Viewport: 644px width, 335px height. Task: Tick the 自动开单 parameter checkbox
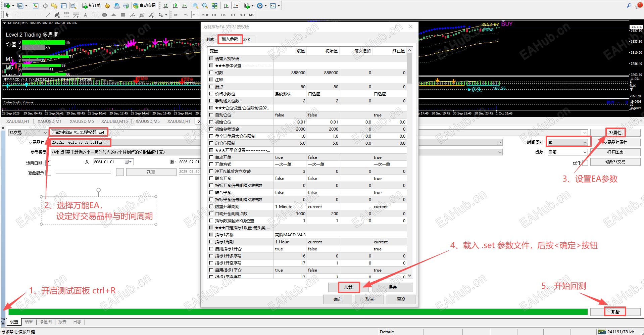pos(211,157)
